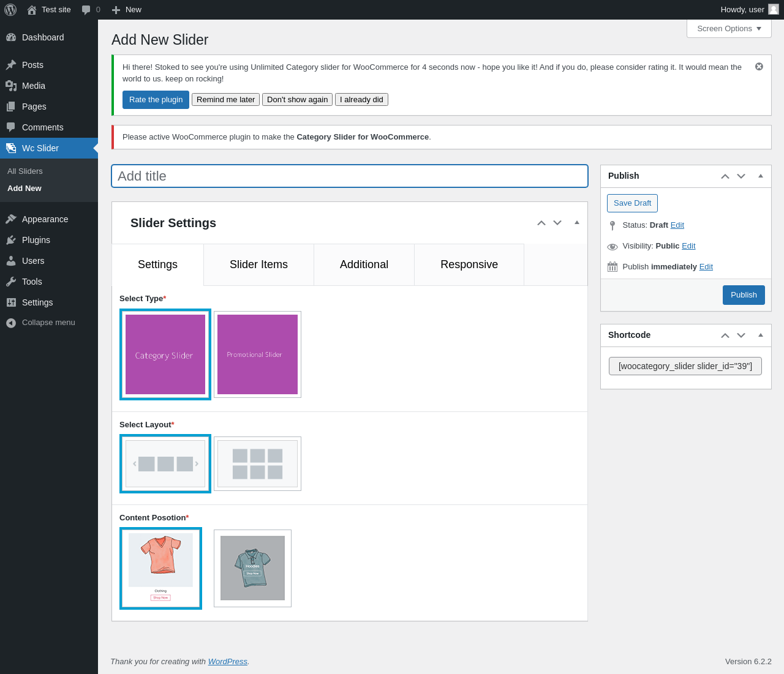This screenshot has width=784, height=674.
Task: Focus the Add title field
Action: point(350,176)
